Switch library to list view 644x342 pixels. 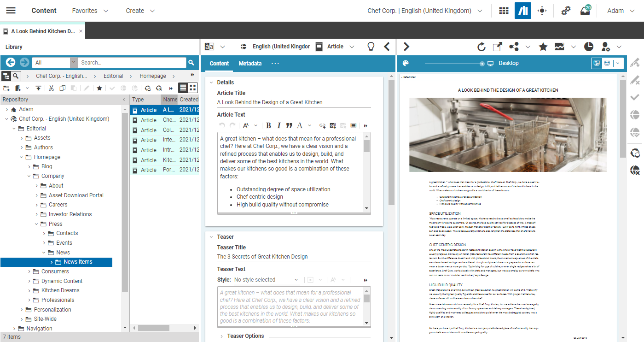pyautogui.click(x=183, y=88)
